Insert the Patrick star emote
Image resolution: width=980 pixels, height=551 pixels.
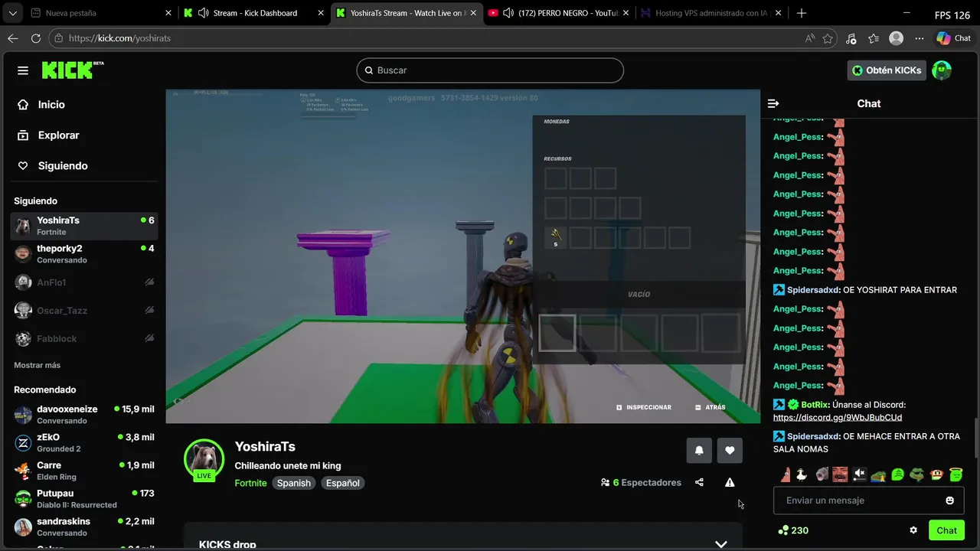pos(786,474)
